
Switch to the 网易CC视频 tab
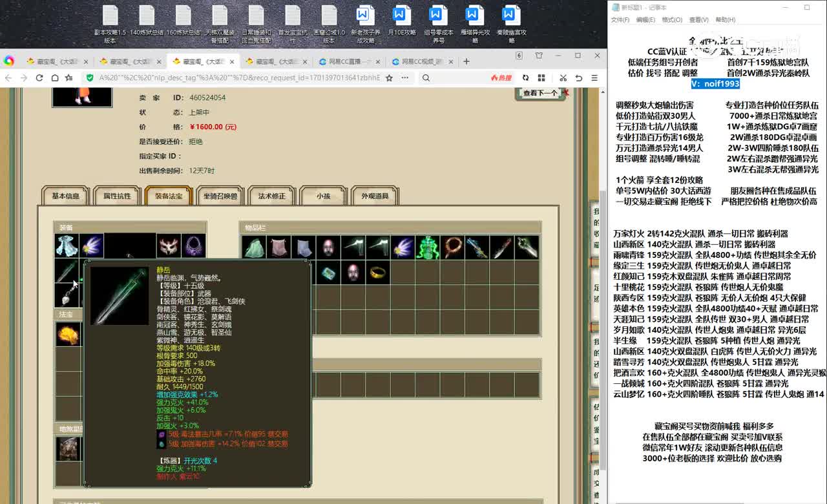(x=423, y=61)
